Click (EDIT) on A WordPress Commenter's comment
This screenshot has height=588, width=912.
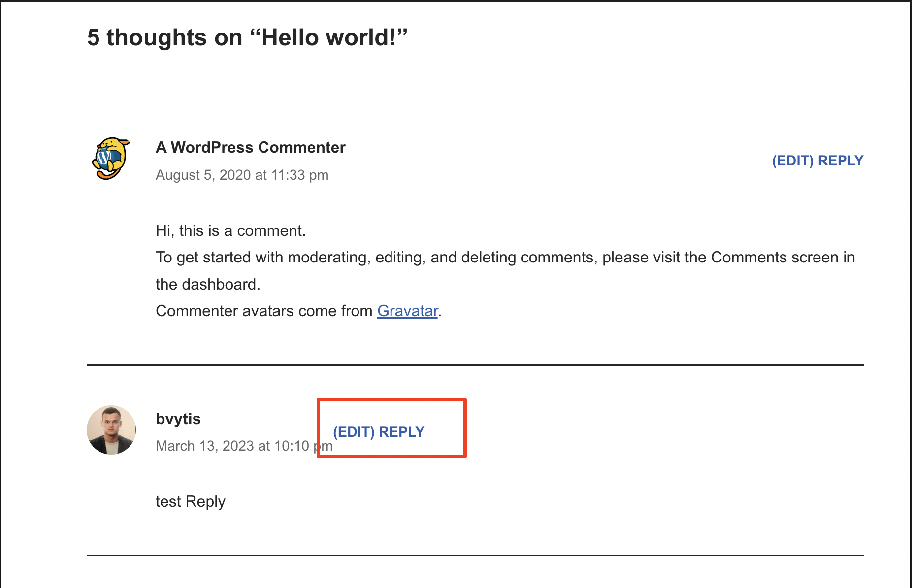(x=792, y=160)
